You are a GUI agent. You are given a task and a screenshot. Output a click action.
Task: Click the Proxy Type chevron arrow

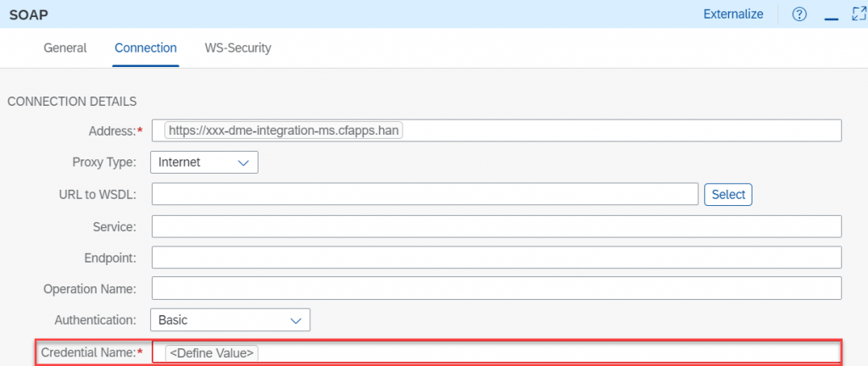[243, 164]
